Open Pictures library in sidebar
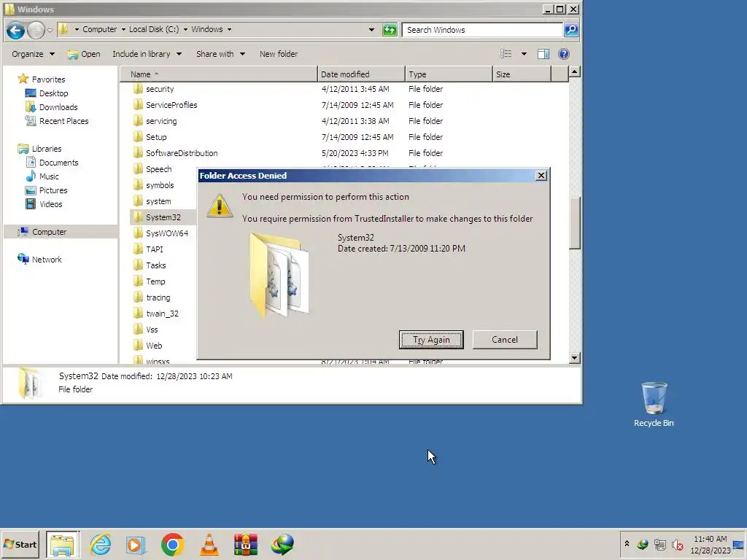The width and height of the screenshot is (747, 560). pos(53,190)
